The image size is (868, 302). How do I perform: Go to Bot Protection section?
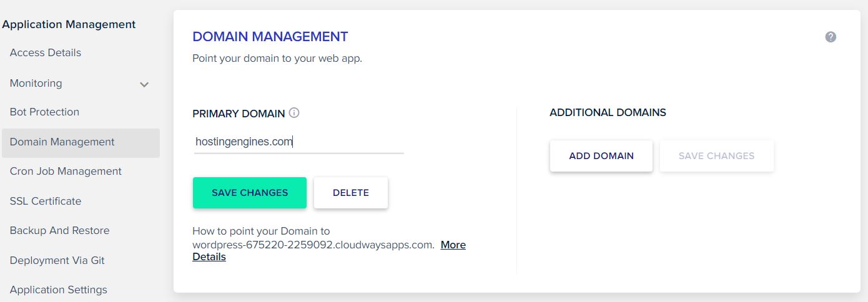(x=44, y=112)
